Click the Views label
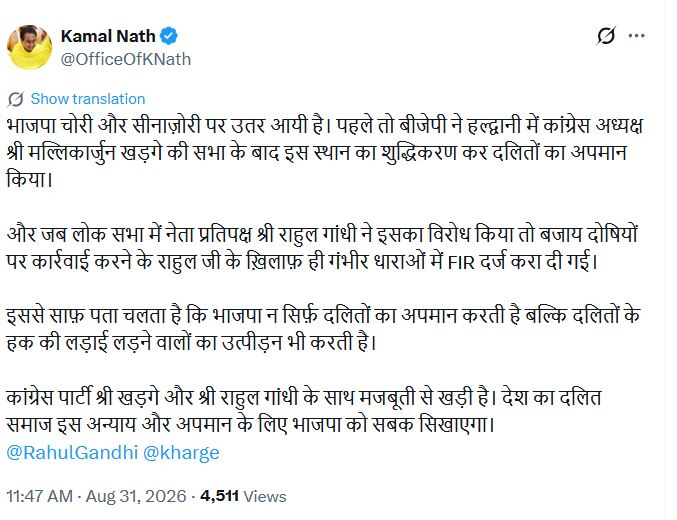The width and height of the screenshot is (677, 520). pyautogui.click(x=265, y=497)
